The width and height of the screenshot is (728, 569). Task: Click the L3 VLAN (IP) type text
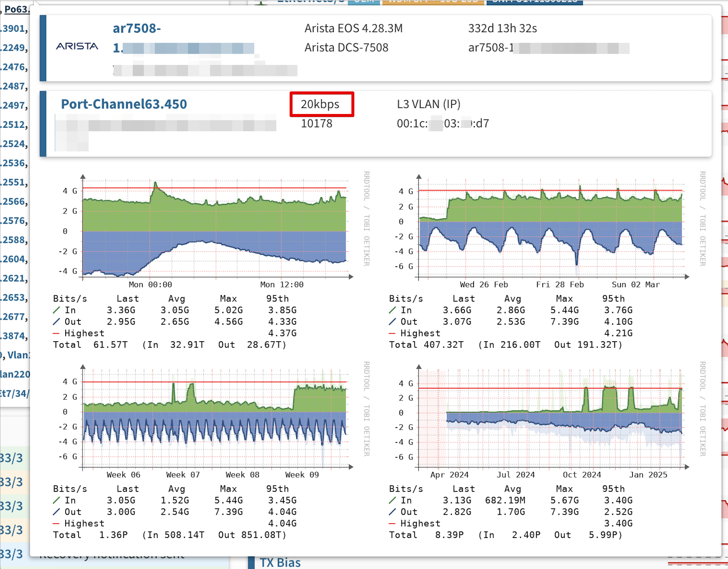428,104
